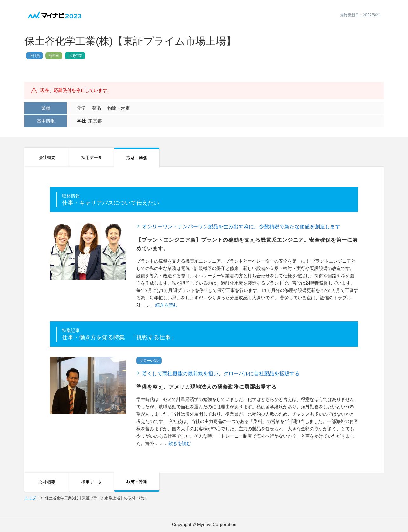
Task: Click the man in suit photo thumbnail
Action: click(x=88, y=385)
